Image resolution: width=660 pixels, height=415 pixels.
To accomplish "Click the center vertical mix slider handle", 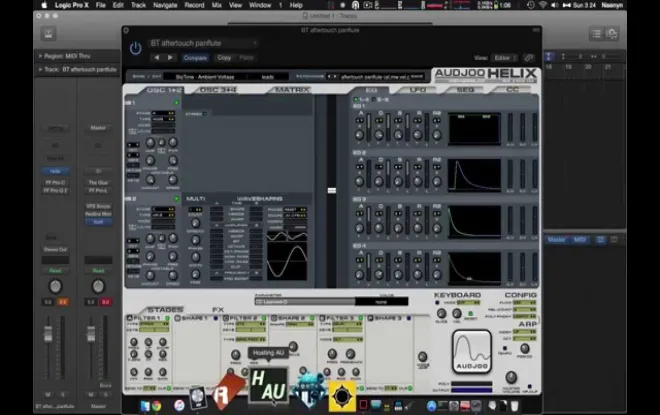I will pyautogui.click(x=332, y=190).
